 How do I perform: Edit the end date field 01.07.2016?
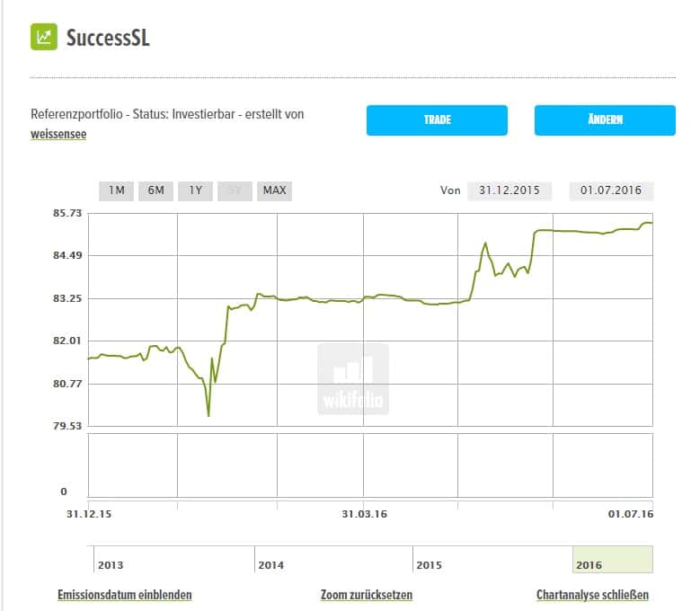611,190
